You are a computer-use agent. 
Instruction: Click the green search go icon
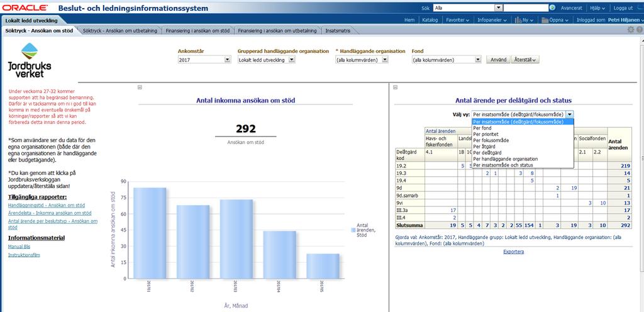click(x=552, y=8)
